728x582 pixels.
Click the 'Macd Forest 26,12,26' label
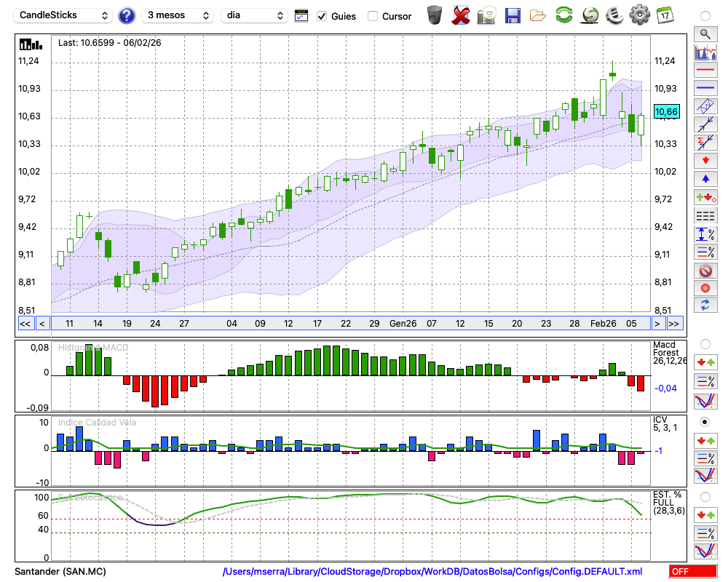669,352
